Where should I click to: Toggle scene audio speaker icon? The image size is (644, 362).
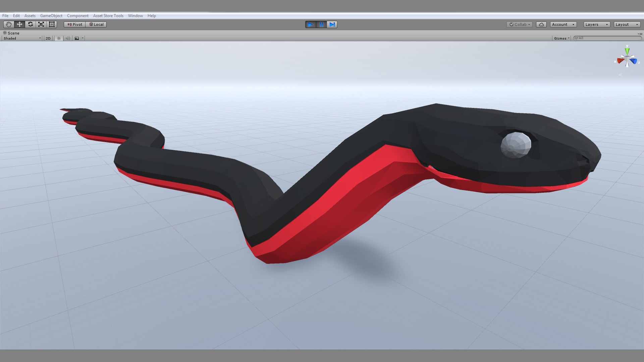coord(68,38)
